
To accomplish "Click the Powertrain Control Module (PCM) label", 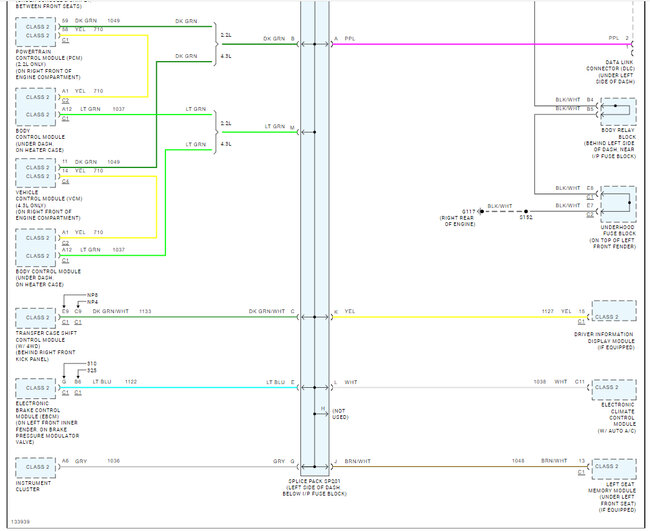I will [49, 64].
